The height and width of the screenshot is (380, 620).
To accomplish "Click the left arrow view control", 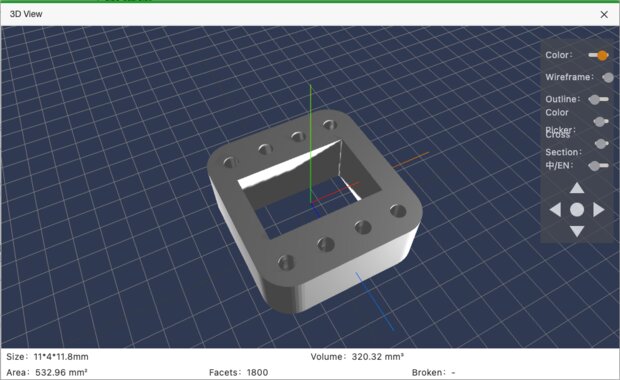I will coord(556,210).
